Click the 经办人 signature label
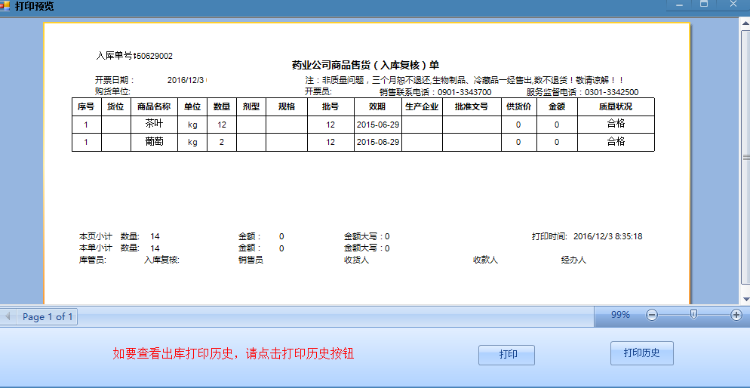Screen dimensions: 750x388 click(x=574, y=260)
